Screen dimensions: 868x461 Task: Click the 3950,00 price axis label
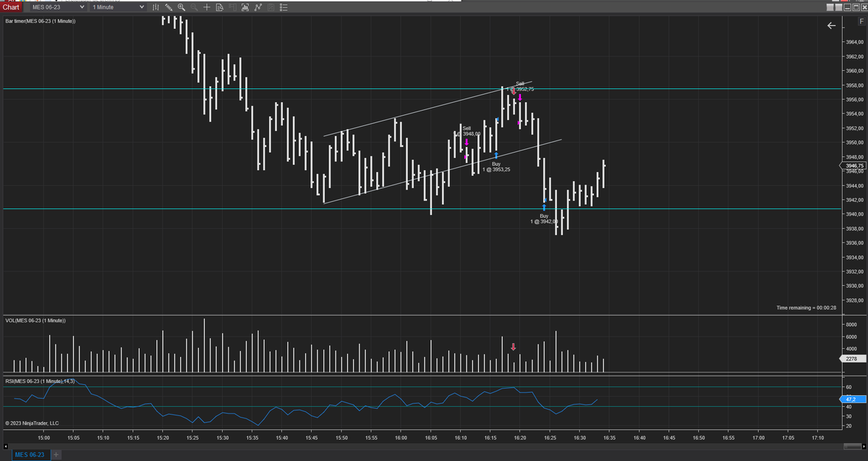point(856,143)
